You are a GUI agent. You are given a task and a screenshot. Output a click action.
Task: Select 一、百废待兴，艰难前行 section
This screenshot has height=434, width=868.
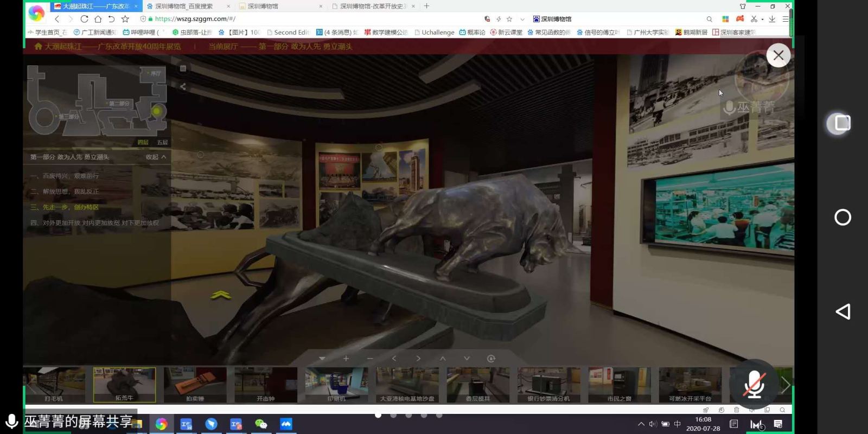[65, 176]
